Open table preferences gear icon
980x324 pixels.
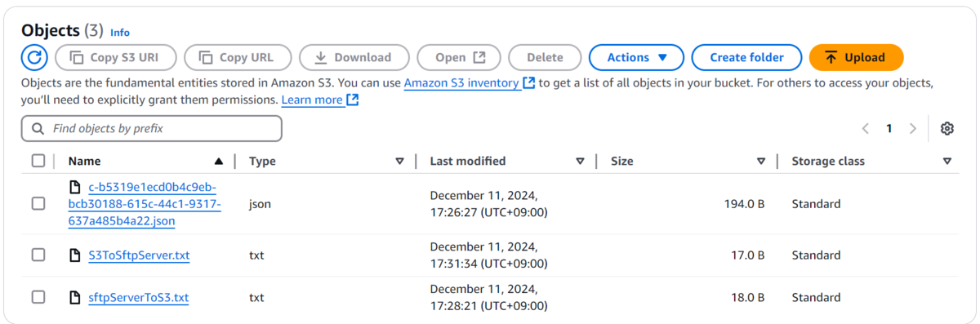[x=947, y=128]
